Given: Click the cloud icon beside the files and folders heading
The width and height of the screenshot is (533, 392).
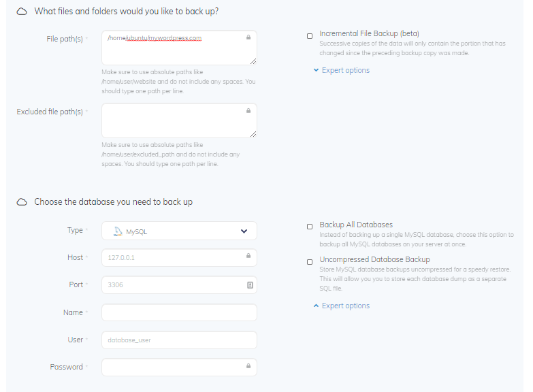Looking at the screenshot, I should (22, 12).
